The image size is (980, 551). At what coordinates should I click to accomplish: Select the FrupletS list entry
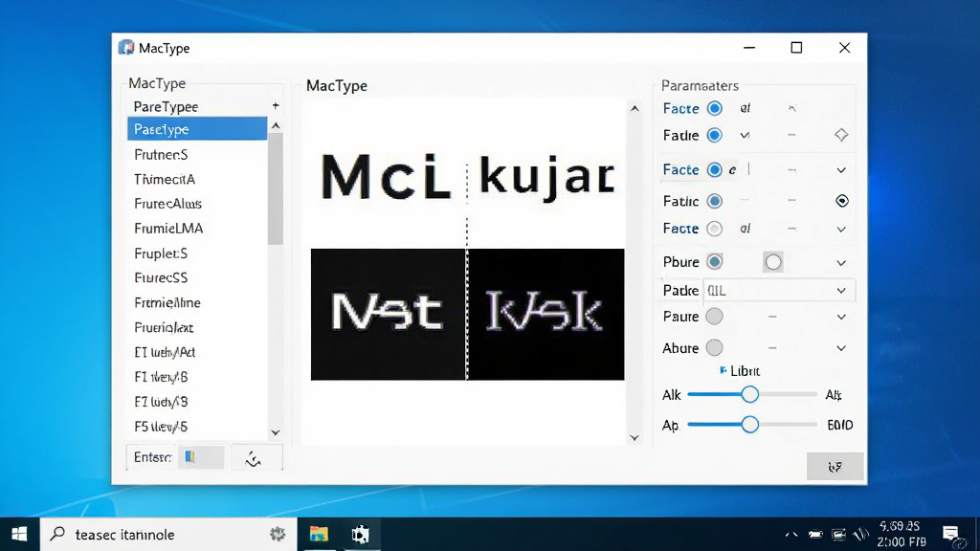pos(197,253)
